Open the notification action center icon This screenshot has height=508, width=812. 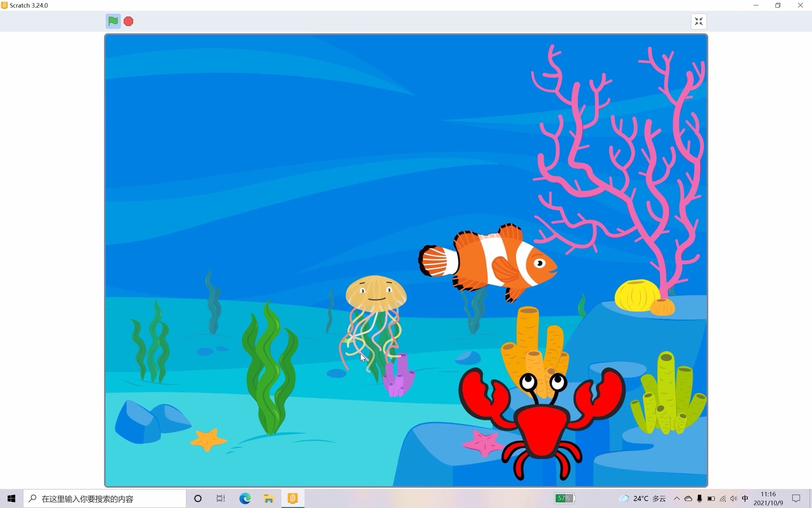point(796,498)
